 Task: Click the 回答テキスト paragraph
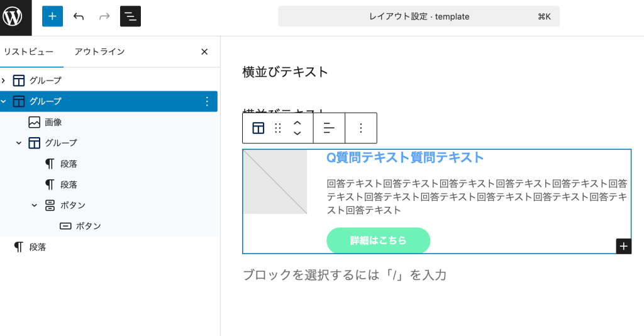click(x=477, y=197)
